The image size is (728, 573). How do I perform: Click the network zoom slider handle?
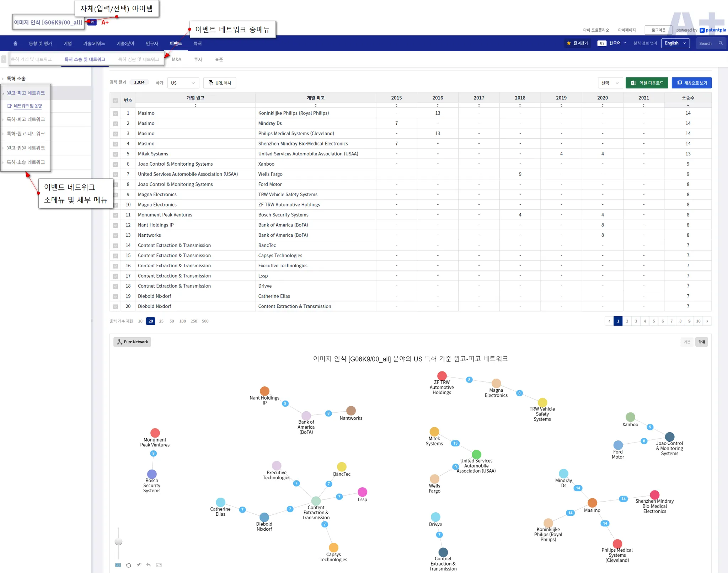[118, 542]
